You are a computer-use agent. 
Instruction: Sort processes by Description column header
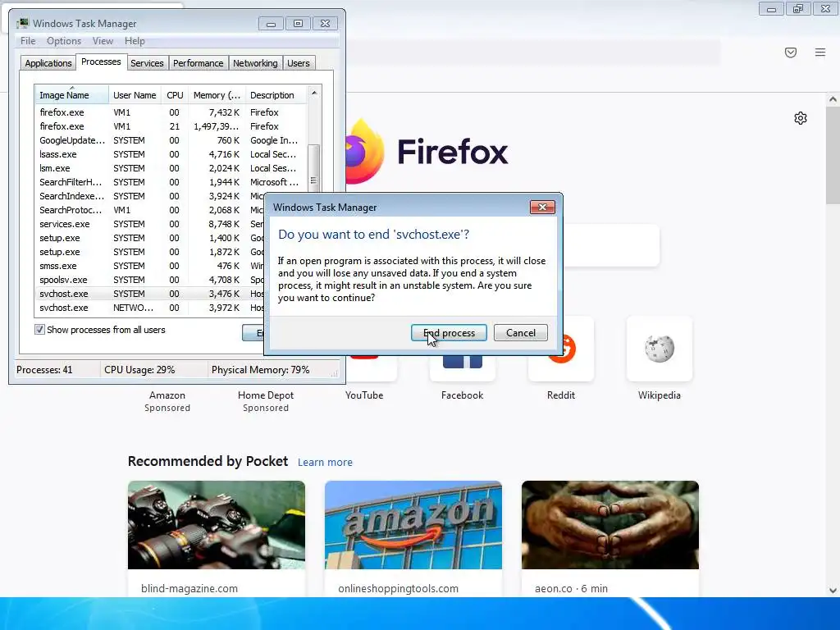point(276,95)
